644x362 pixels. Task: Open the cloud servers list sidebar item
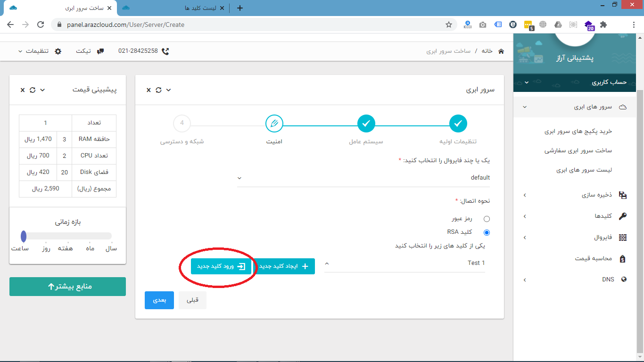pyautogui.click(x=584, y=170)
